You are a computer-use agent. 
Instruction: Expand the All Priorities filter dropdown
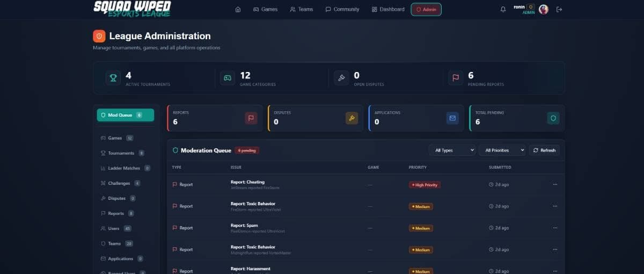pyautogui.click(x=502, y=150)
